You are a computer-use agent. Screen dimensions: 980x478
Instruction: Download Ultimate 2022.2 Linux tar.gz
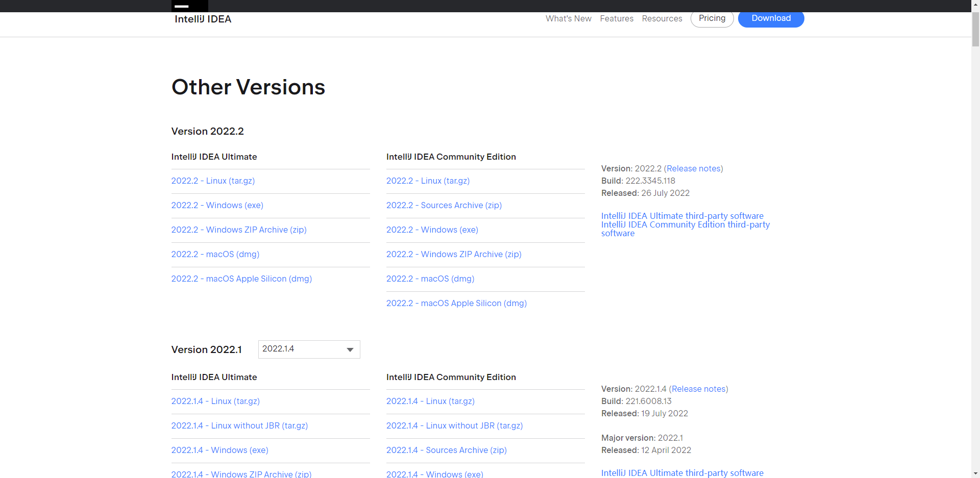coord(213,181)
